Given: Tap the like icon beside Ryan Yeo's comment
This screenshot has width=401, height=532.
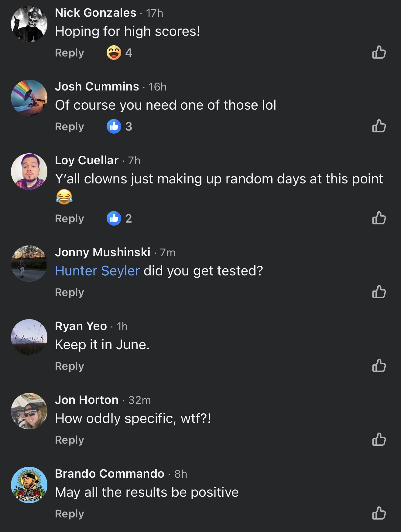Looking at the screenshot, I should [x=379, y=366].
